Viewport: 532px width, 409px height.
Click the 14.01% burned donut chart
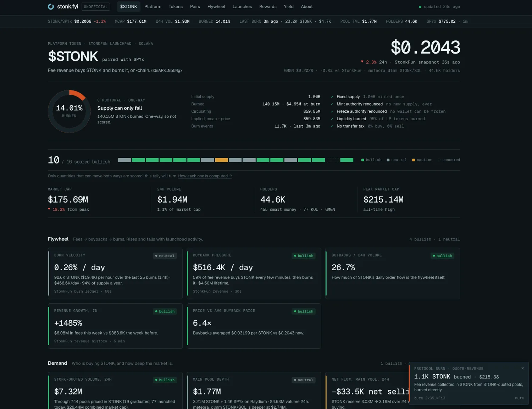(x=69, y=111)
